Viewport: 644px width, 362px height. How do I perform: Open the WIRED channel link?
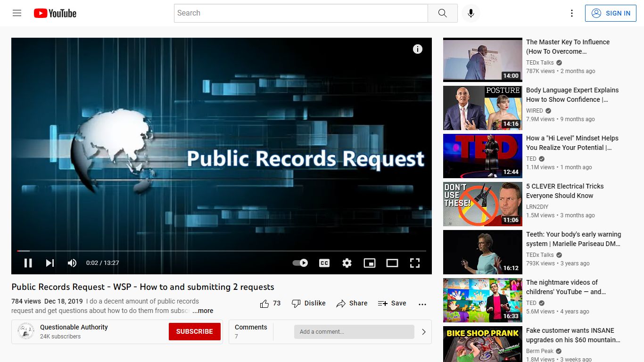pyautogui.click(x=535, y=111)
